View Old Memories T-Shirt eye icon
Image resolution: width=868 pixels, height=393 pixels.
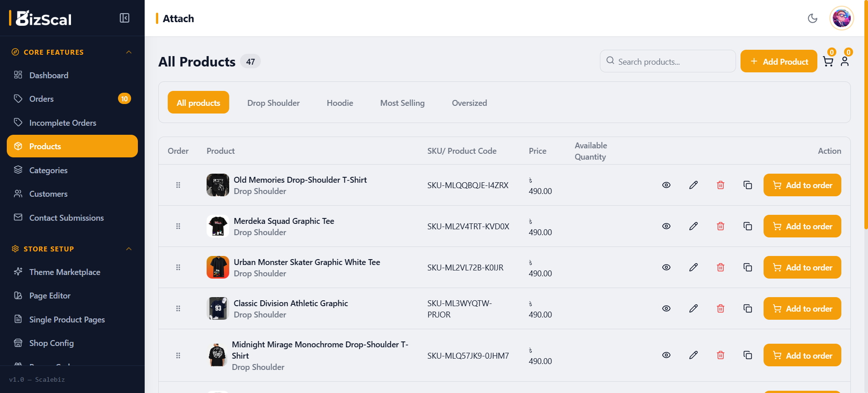click(x=666, y=185)
